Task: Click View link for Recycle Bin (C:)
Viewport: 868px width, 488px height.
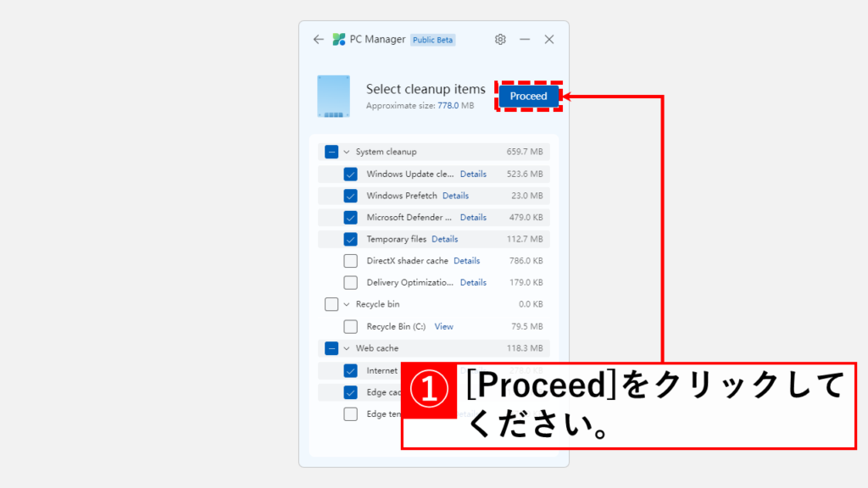Action: tap(443, 326)
